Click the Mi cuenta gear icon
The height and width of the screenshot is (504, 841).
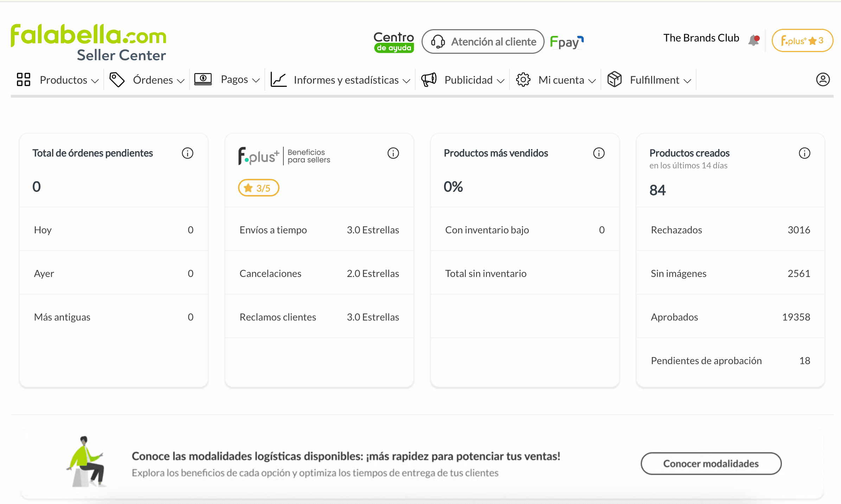(523, 79)
